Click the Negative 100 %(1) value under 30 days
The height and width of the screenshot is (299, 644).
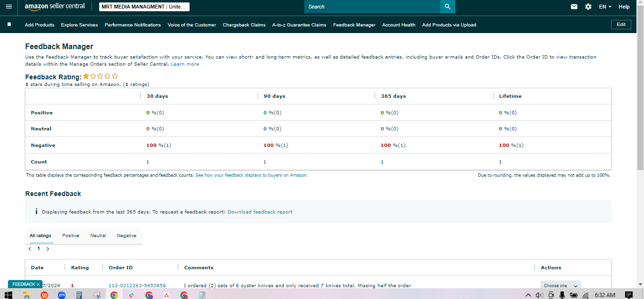[159, 145]
